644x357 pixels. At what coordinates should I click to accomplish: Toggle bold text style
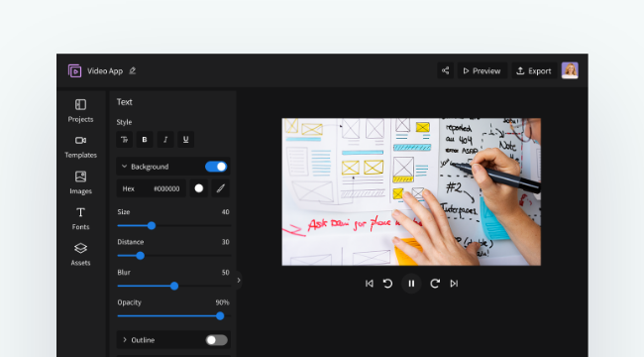pyautogui.click(x=145, y=140)
